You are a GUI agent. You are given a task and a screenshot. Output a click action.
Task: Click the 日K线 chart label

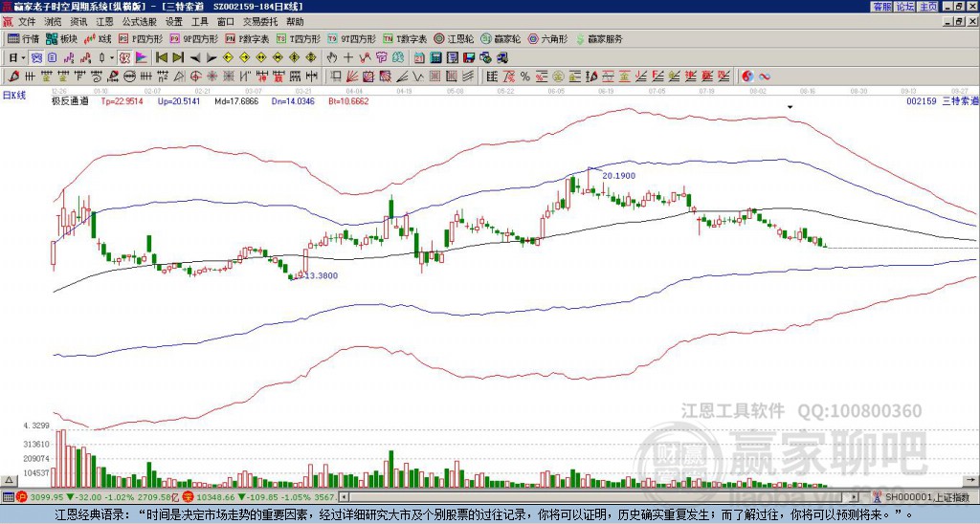14,96
